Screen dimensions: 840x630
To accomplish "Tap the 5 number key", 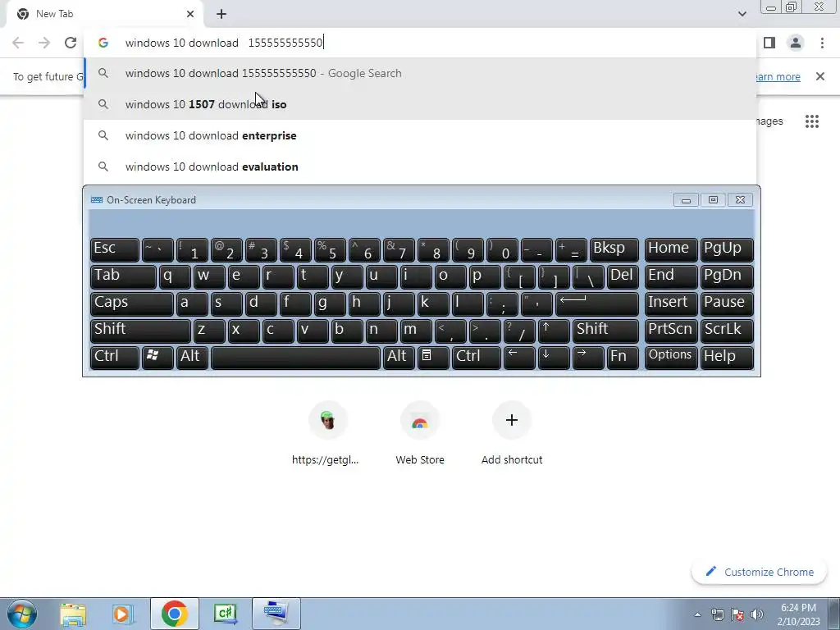I will tap(330, 249).
